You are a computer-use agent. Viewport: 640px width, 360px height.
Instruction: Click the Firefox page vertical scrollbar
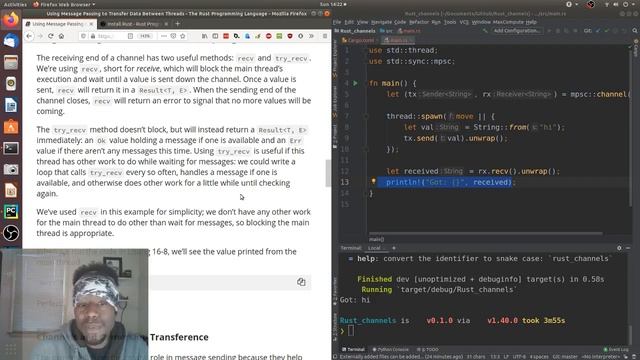click(328, 173)
